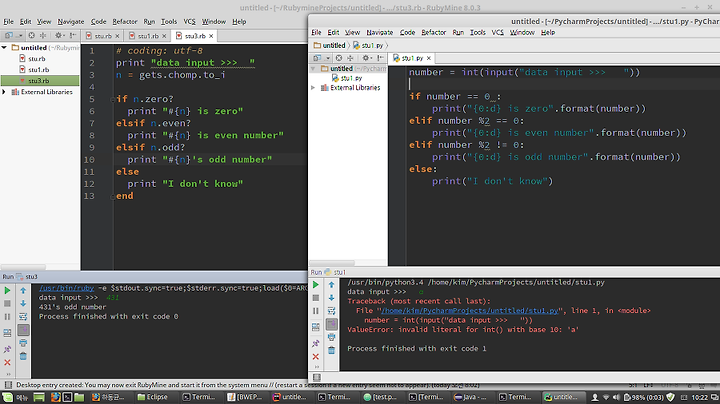Click Stop button in RubyMine Run panel

click(x=7, y=303)
